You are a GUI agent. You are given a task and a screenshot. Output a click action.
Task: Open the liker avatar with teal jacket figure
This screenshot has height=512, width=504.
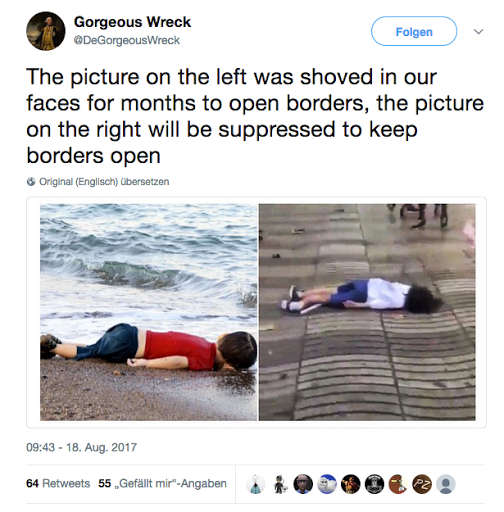point(255,484)
